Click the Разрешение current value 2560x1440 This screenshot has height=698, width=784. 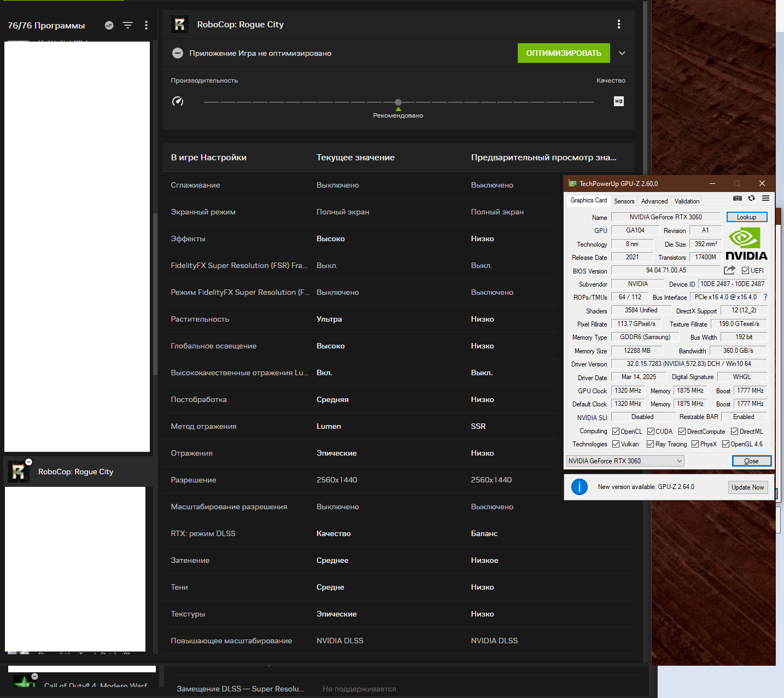pyautogui.click(x=337, y=480)
